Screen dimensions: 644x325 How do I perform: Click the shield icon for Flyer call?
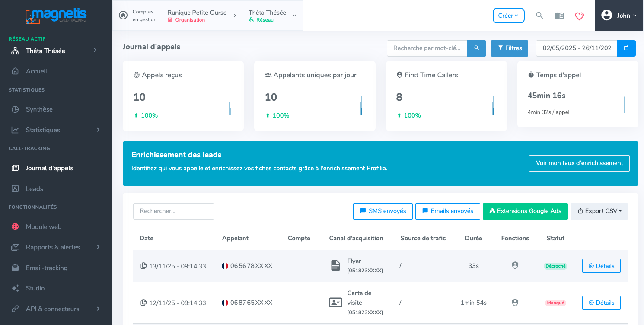515,266
